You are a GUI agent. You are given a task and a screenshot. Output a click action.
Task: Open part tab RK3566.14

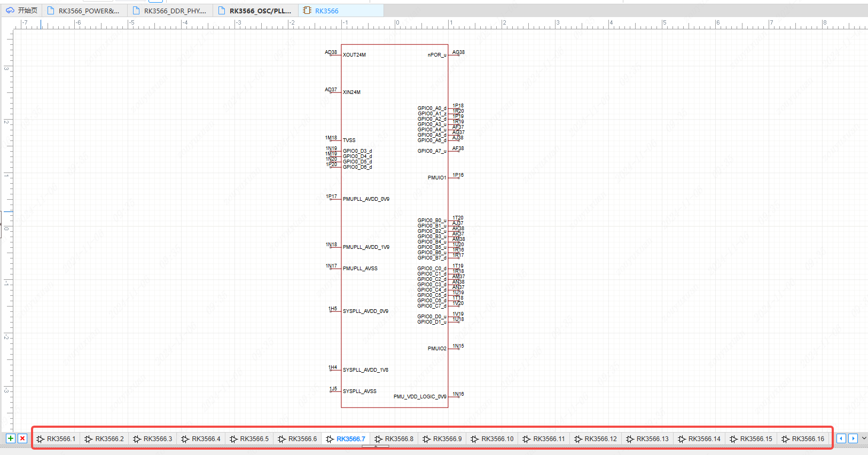coord(699,439)
